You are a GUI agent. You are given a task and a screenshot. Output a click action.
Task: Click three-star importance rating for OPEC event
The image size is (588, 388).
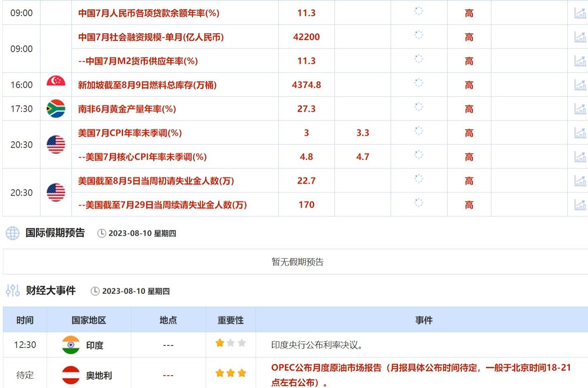tap(230, 374)
